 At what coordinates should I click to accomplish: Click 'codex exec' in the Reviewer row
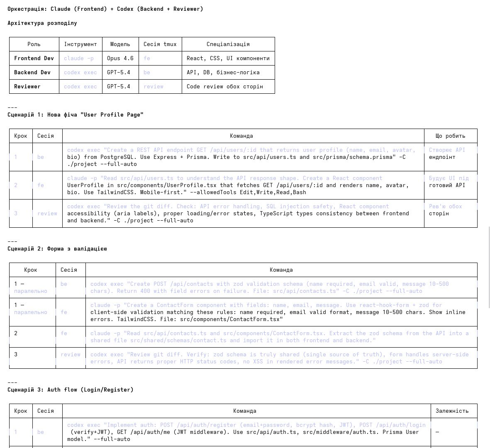click(80, 87)
